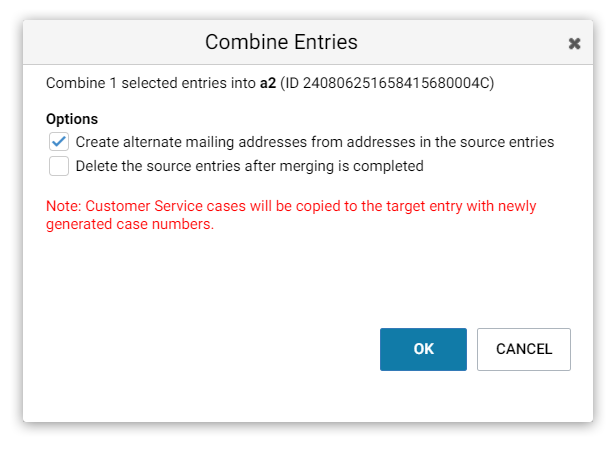Click the Options section heading

(x=72, y=119)
